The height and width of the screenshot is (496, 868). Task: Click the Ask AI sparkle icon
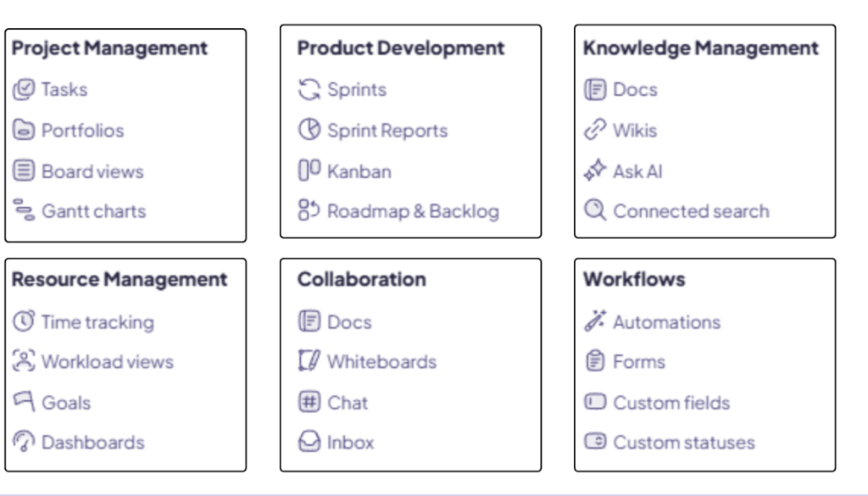pos(595,170)
